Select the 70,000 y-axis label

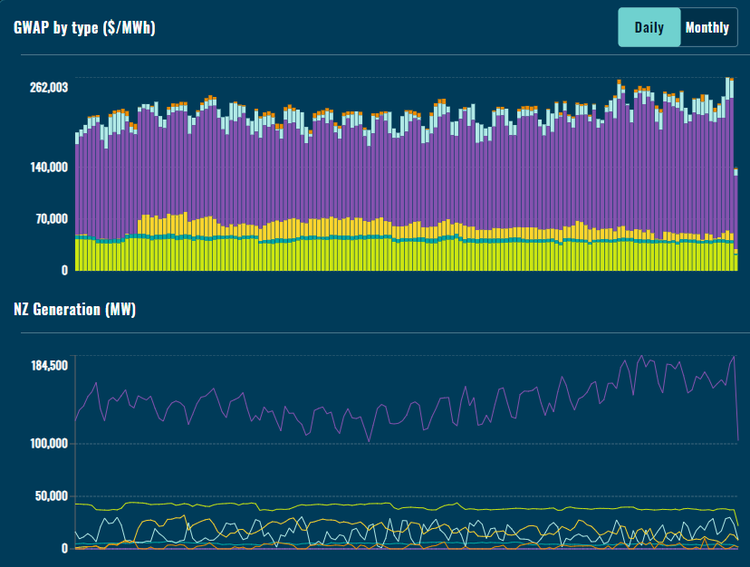[x=51, y=219]
